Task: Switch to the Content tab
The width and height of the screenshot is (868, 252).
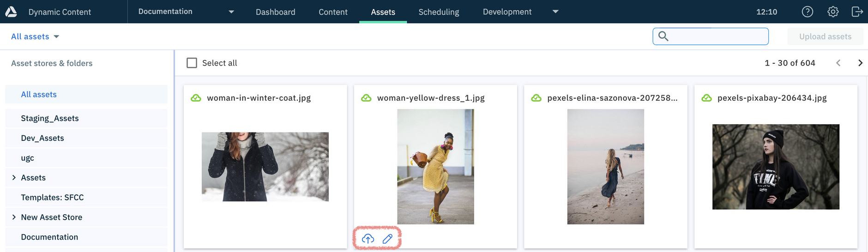Action: click(333, 12)
